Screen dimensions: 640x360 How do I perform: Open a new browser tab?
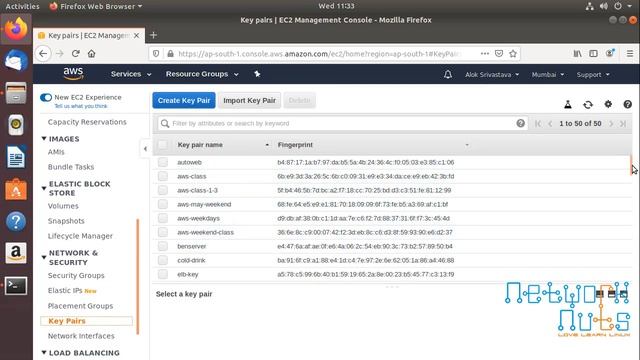(153, 35)
